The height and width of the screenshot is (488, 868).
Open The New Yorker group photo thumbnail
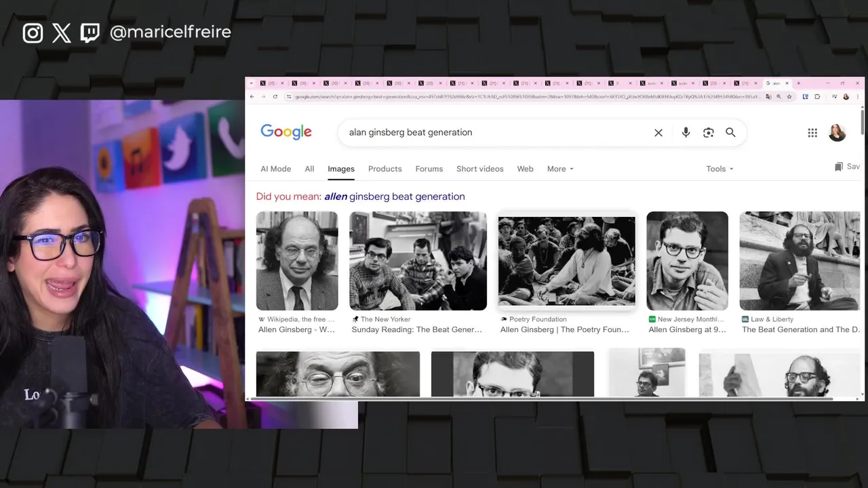click(418, 261)
